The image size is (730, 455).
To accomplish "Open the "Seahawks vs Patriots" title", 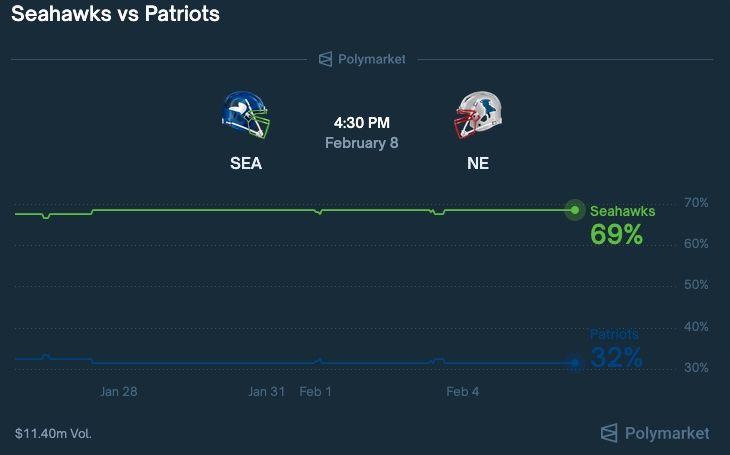I will click(116, 15).
